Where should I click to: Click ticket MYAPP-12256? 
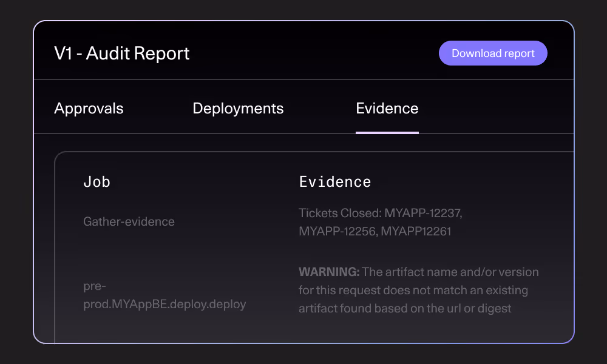tap(337, 231)
